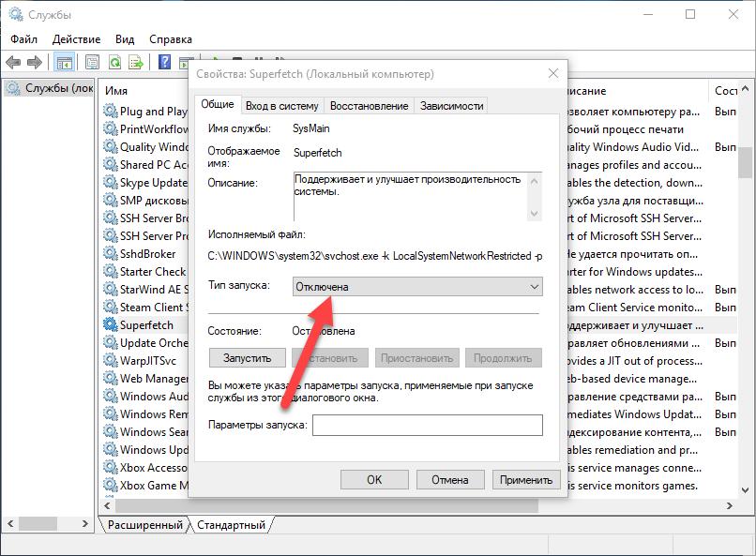756x556 pixels.
Task: Click the OK button
Action: coord(374,480)
